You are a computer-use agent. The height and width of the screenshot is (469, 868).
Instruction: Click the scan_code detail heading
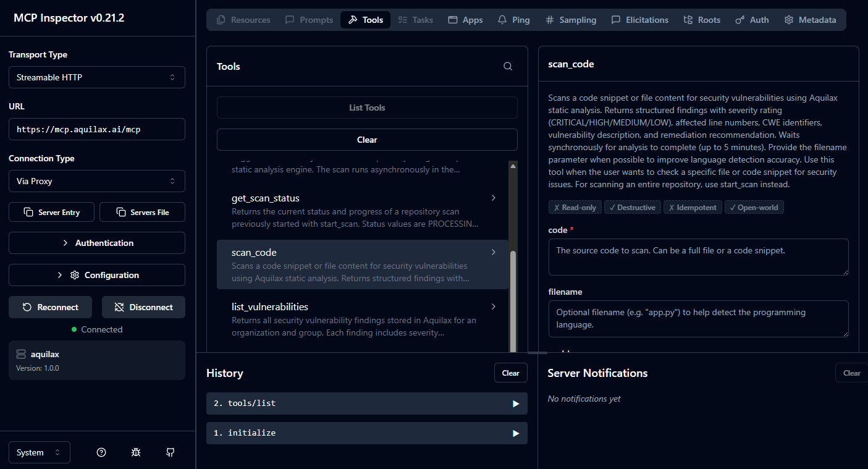coord(571,64)
